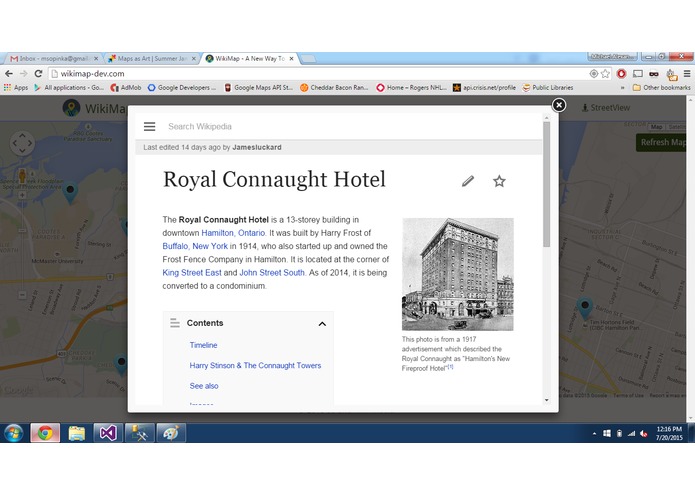This screenshot has height=494, width=695.
Task: Click the WikiMap logo icon
Action: point(71,108)
